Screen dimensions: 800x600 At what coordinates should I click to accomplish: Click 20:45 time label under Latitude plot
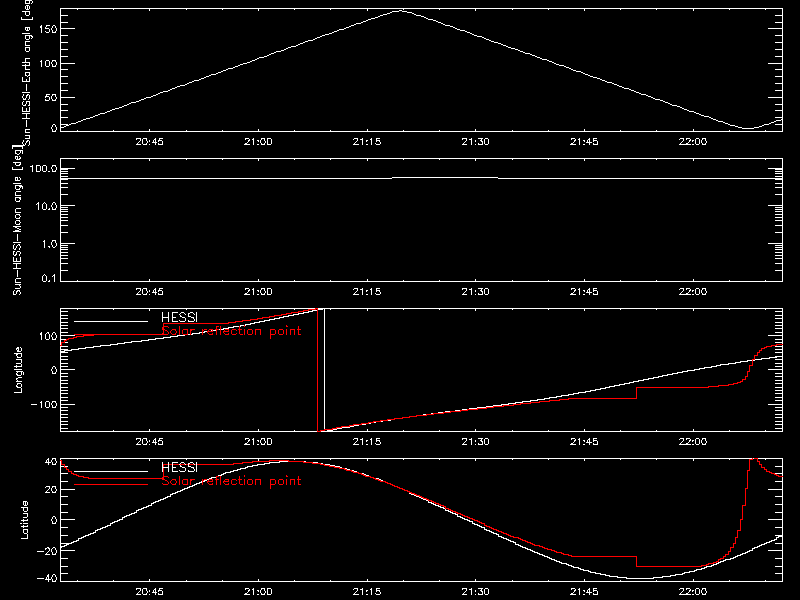pos(149,592)
